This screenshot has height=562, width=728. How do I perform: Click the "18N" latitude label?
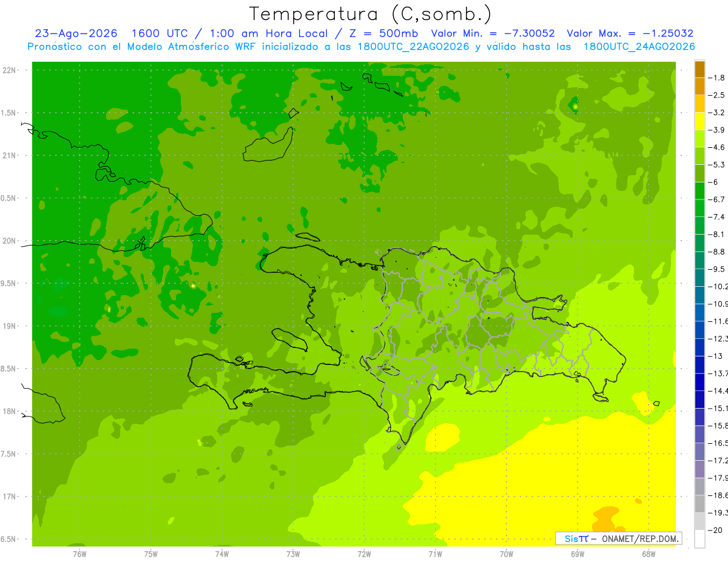click(10, 412)
